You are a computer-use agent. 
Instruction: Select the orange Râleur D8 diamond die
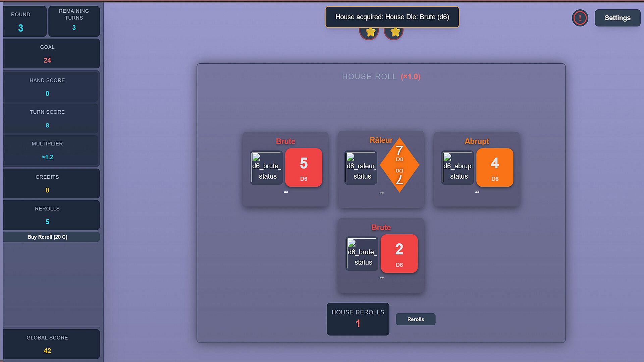click(x=399, y=165)
